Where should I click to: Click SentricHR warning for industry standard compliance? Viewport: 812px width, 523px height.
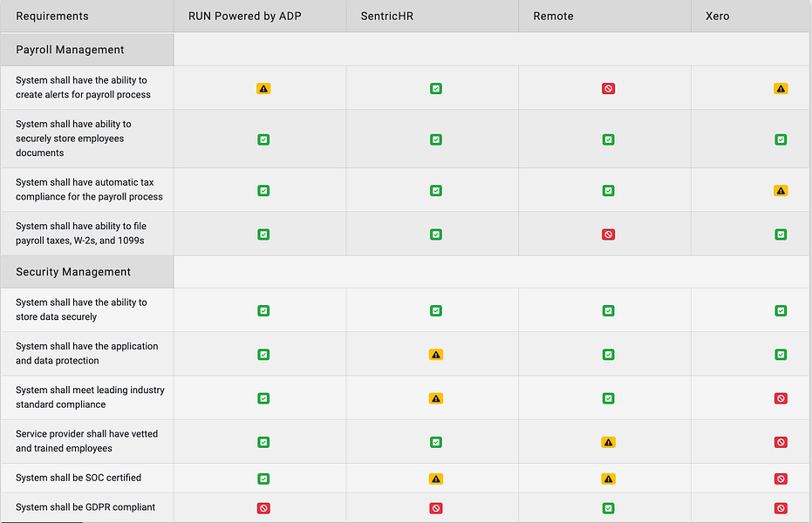click(x=436, y=399)
